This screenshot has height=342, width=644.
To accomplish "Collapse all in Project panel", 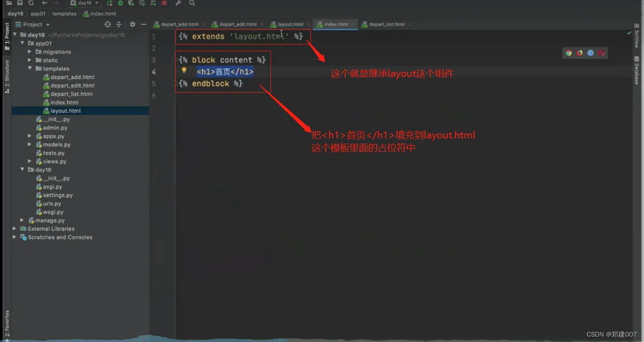I will click(119, 24).
